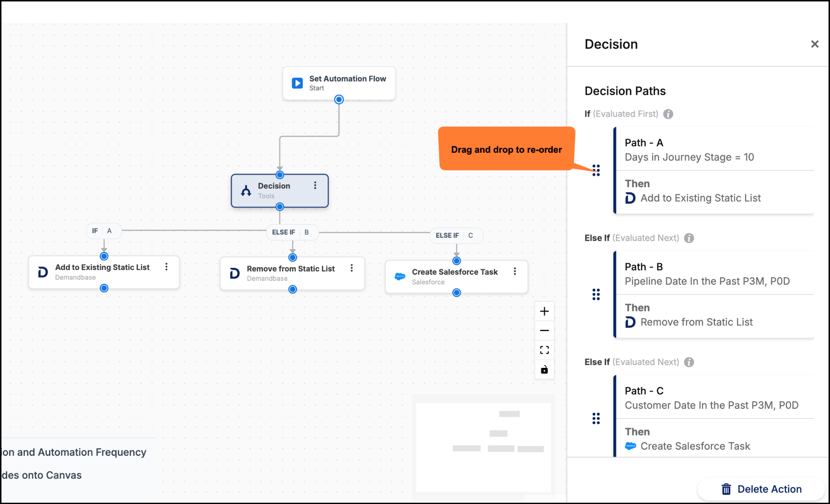Click info icon beside If (Evaluated First)
The image size is (830, 504).
(668, 114)
